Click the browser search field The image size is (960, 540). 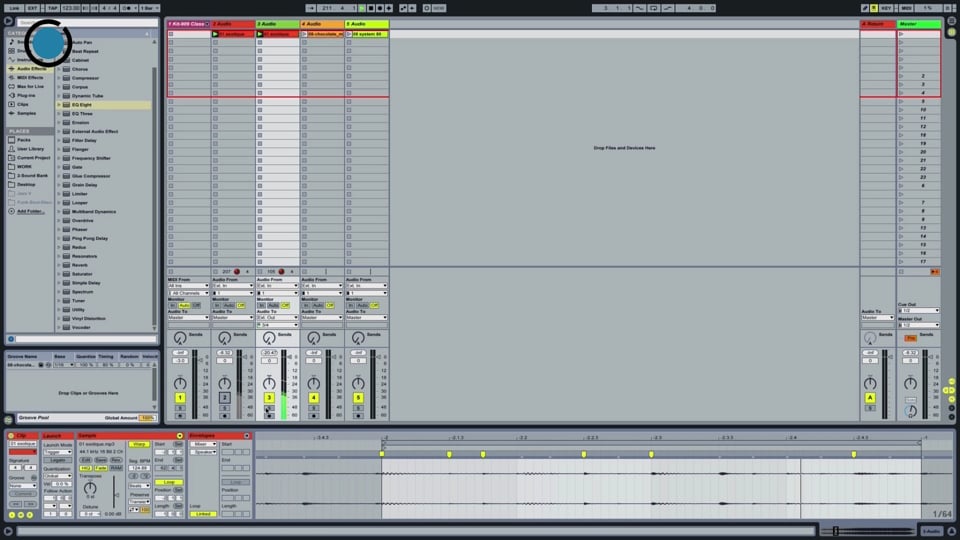pyautogui.click(x=86, y=23)
